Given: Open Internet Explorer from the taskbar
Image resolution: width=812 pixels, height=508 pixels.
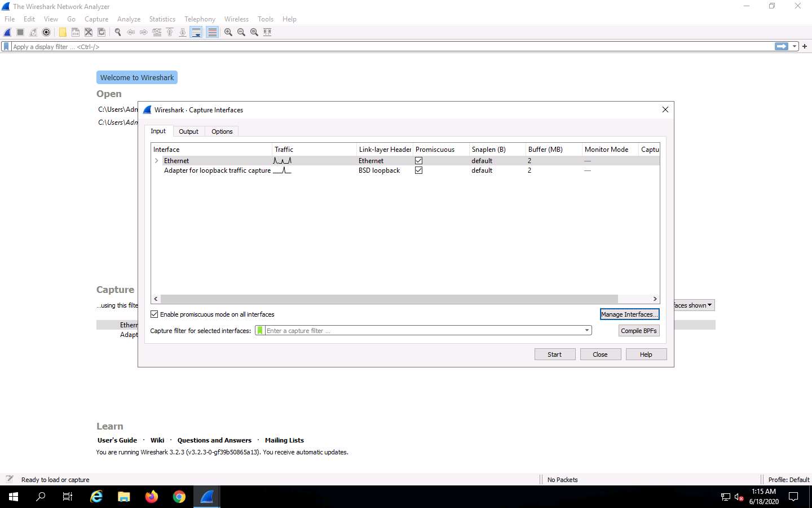Looking at the screenshot, I should pos(96,497).
